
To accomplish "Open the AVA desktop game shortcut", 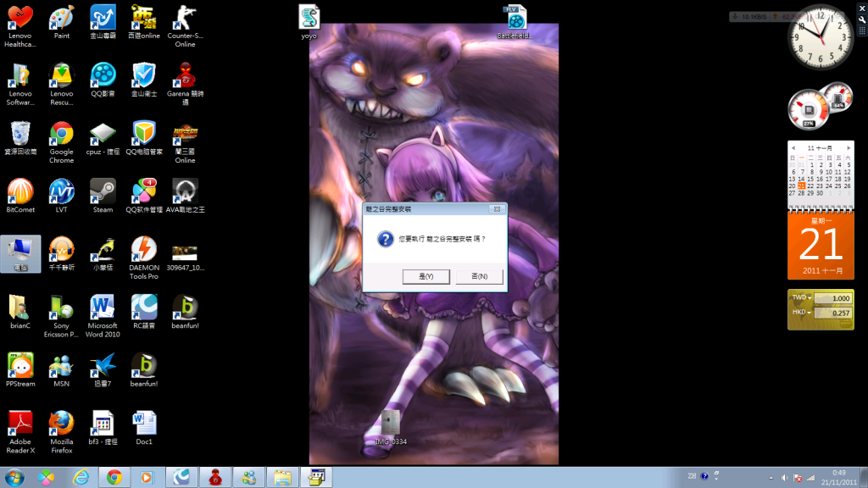I will click(x=185, y=196).
